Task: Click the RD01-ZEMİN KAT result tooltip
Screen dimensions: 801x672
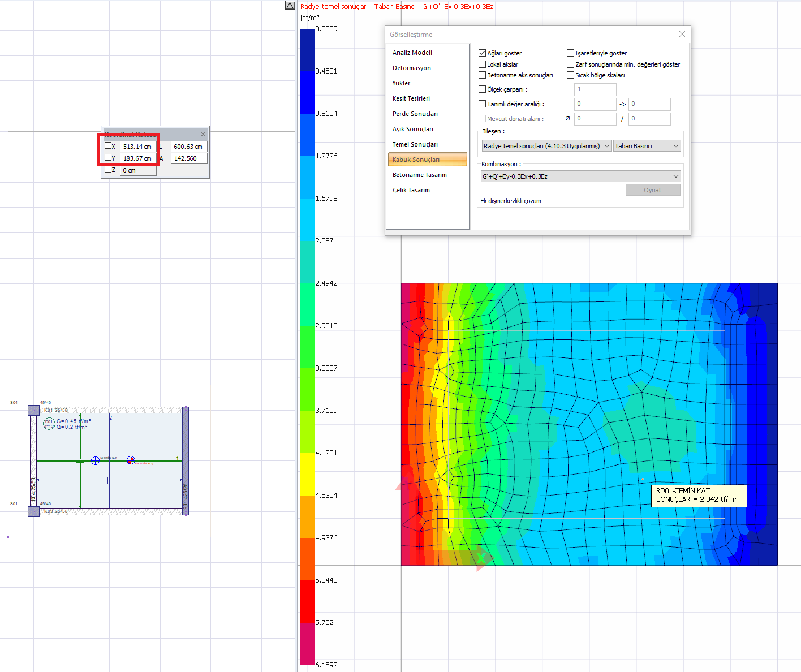Action: pyautogui.click(x=699, y=496)
